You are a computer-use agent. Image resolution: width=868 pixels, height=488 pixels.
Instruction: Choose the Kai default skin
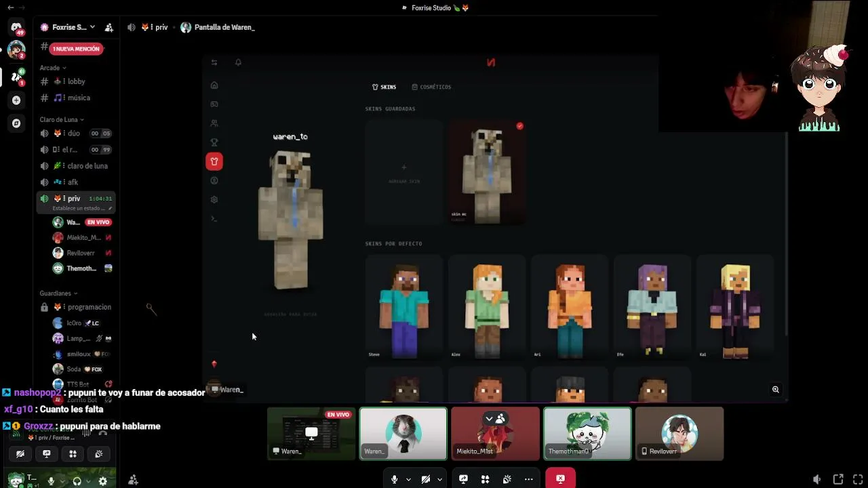tap(735, 307)
